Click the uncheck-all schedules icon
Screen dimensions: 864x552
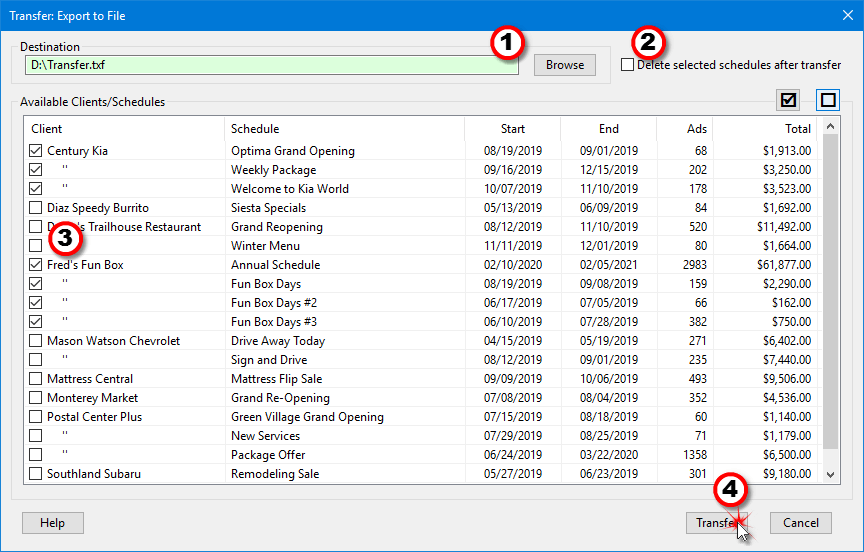click(828, 100)
